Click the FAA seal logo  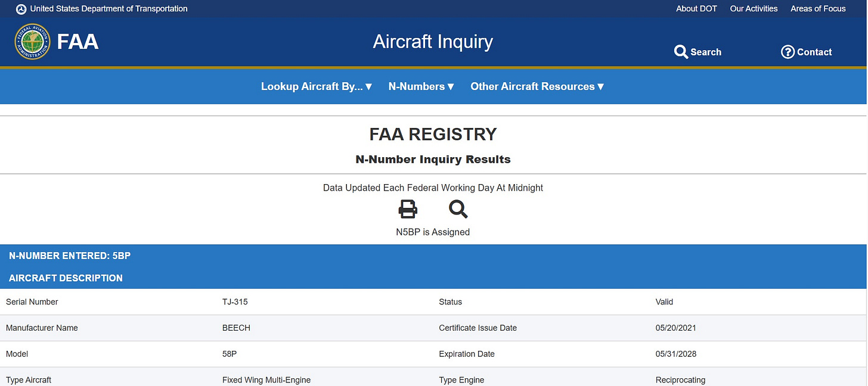(32, 42)
